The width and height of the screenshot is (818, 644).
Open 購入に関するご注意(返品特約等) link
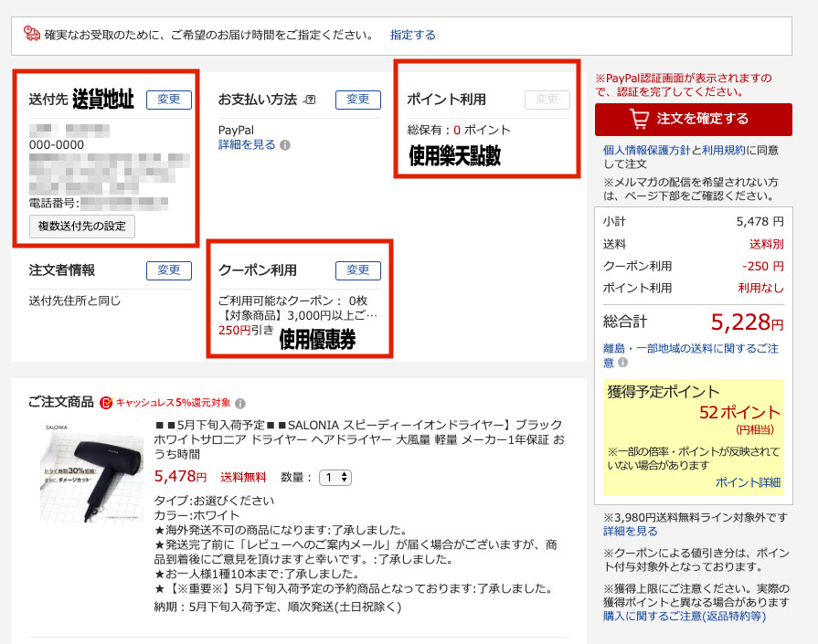tap(685, 617)
